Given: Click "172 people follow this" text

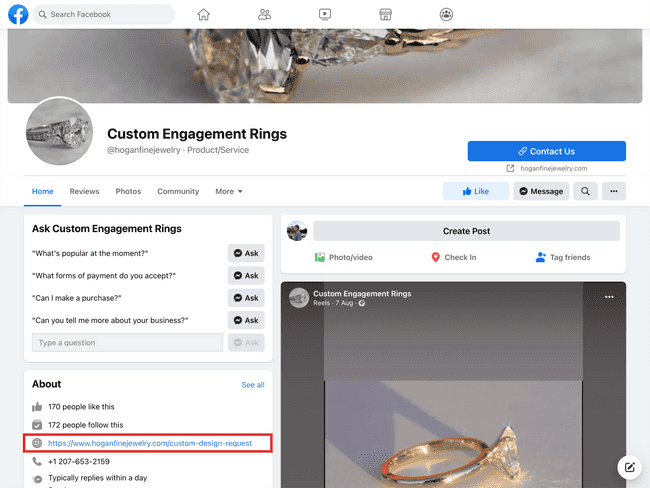Looking at the screenshot, I should coord(86,425).
